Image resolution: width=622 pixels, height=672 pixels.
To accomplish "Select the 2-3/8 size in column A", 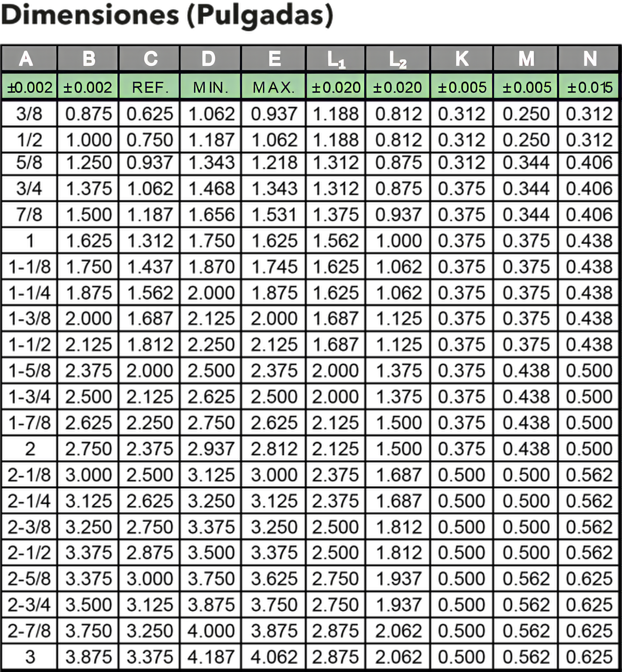I will point(29,527).
